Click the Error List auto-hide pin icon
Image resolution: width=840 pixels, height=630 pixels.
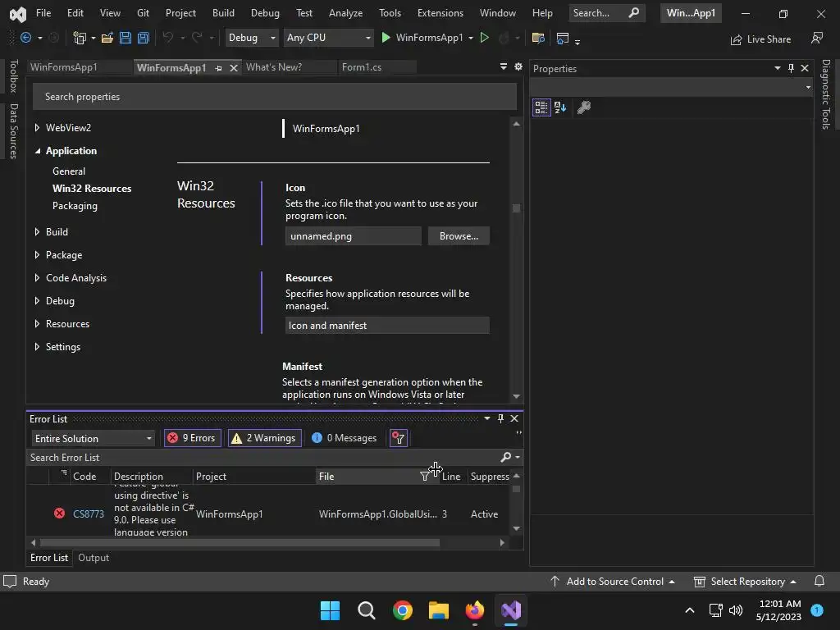pos(500,418)
